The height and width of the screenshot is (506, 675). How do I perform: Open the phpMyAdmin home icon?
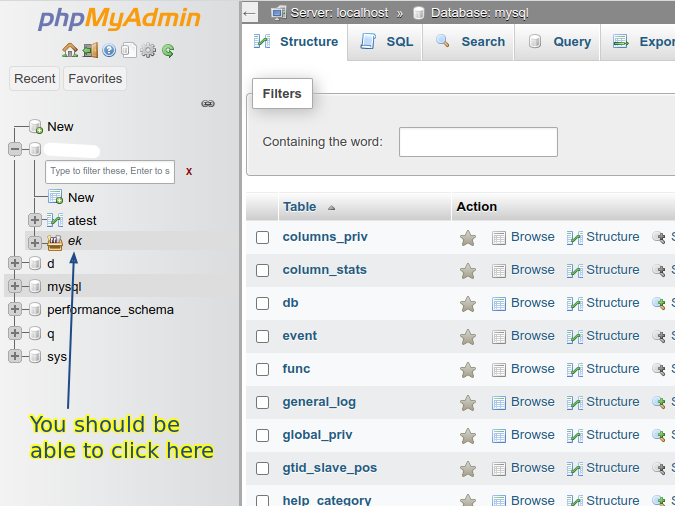tap(70, 50)
